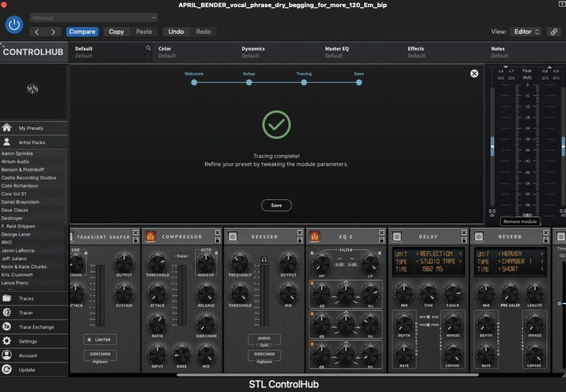This screenshot has width=566, height=392.
Task: Toggle the Compressor module power button
Action: pos(150,237)
